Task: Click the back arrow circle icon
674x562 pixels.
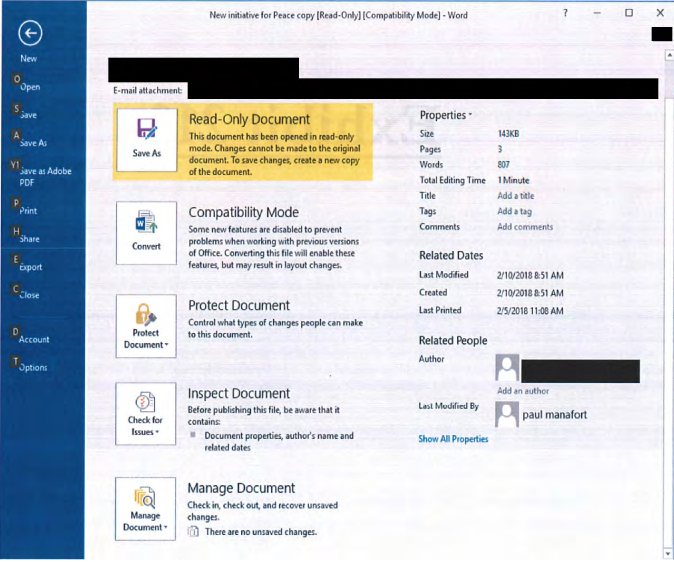Action: pyautogui.click(x=30, y=33)
